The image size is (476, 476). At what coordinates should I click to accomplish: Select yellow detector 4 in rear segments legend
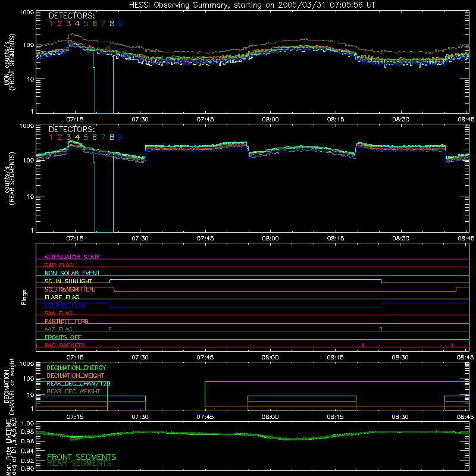[x=77, y=137]
